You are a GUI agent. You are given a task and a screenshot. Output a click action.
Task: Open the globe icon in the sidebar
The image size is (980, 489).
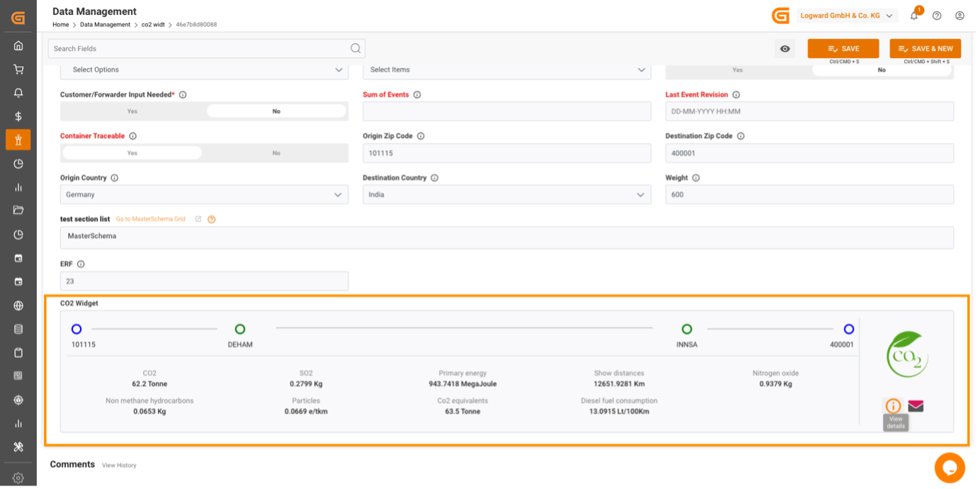pyautogui.click(x=18, y=305)
